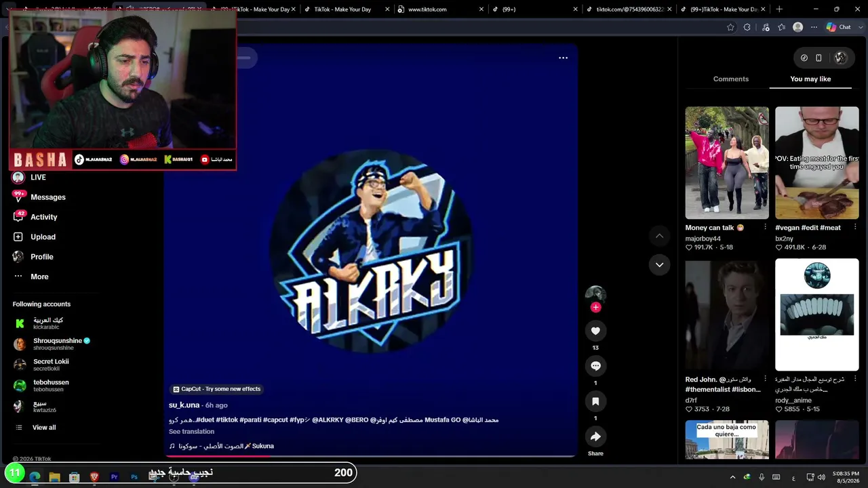Open options for rody__anime video

pos(855,379)
